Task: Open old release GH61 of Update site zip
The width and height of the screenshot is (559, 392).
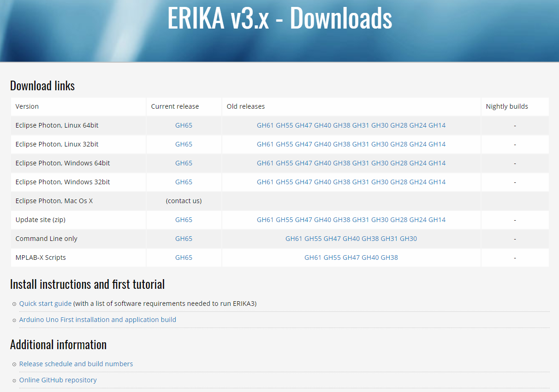Action: click(265, 220)
